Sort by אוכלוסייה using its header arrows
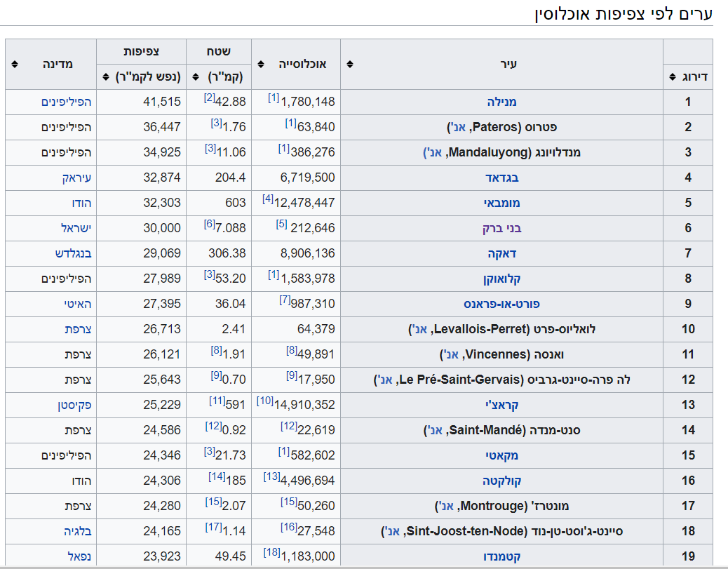Viewport: 728px width, 569px height. [261, 64]
